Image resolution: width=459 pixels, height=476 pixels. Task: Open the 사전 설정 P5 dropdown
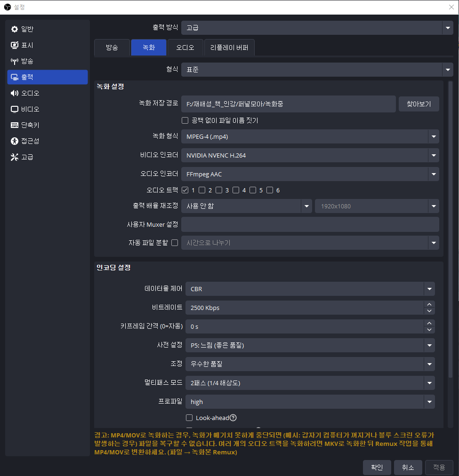tap(310, 345)
